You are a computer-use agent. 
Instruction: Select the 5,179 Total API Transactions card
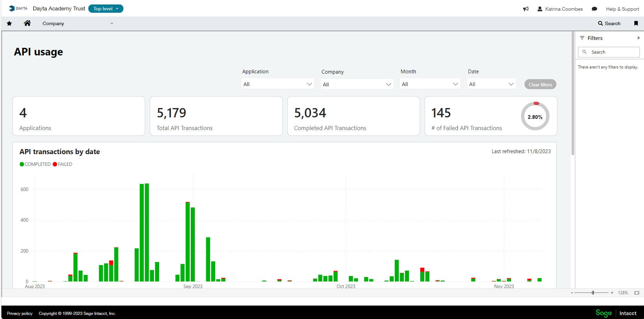(x=216, y=116)
